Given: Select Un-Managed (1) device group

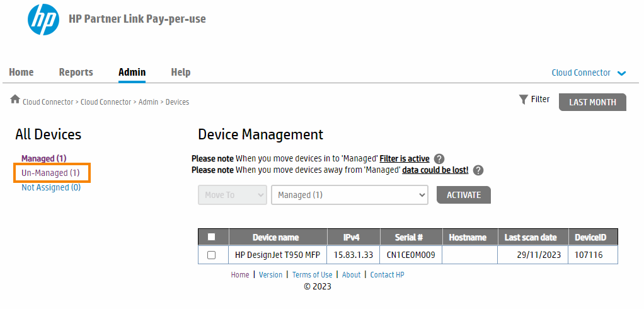Looking at the screenshot, I should (x=50, y=173).
